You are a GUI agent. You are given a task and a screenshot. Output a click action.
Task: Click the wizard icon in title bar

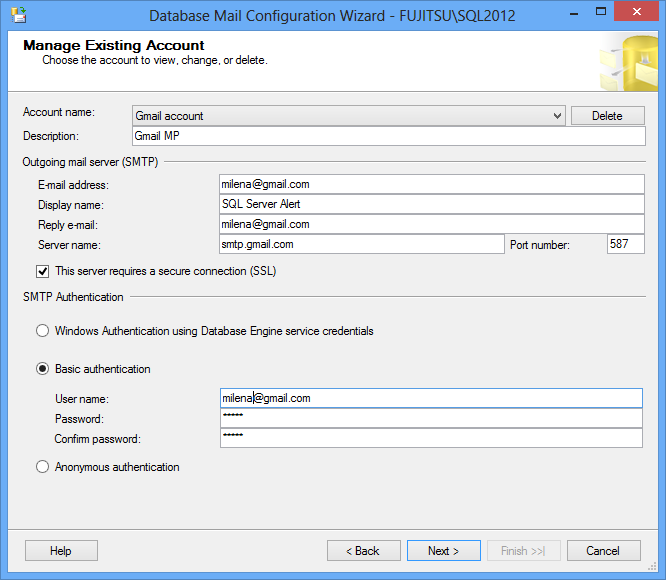tap(18, 16)
